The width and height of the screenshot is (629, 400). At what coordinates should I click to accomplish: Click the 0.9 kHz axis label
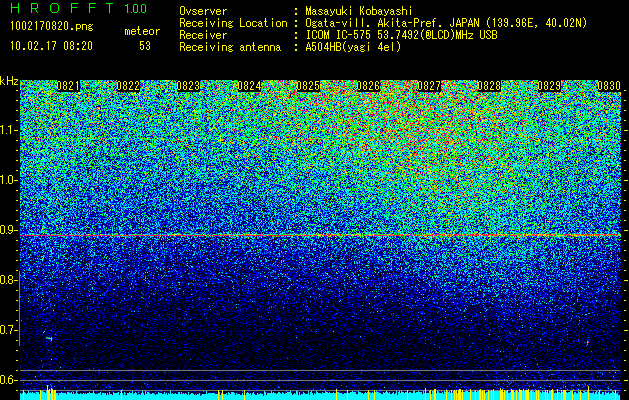pos(8,230)
